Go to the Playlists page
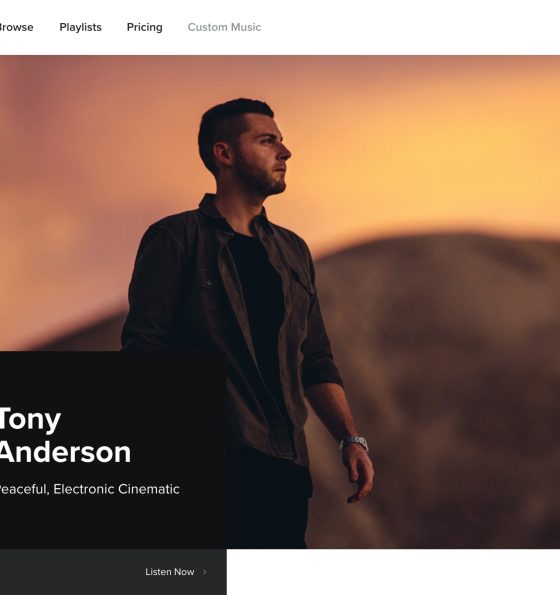The image size is (560, 600). 80,27
